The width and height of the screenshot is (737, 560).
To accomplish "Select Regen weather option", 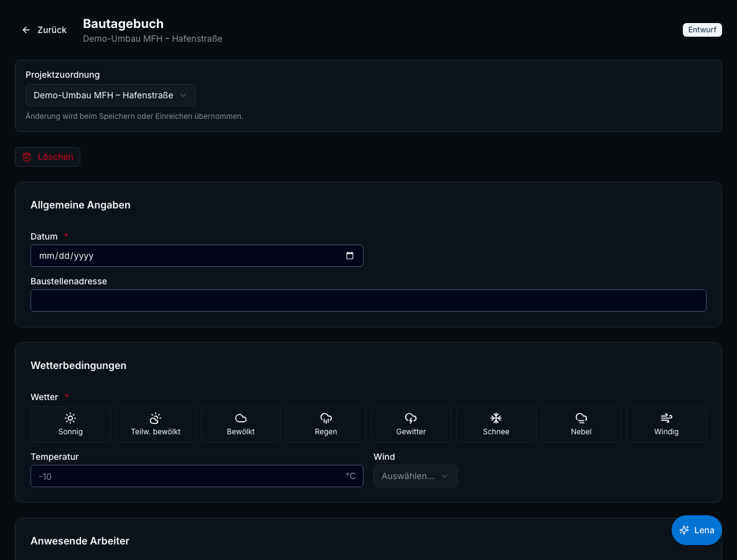I will [x=326, y=424].
